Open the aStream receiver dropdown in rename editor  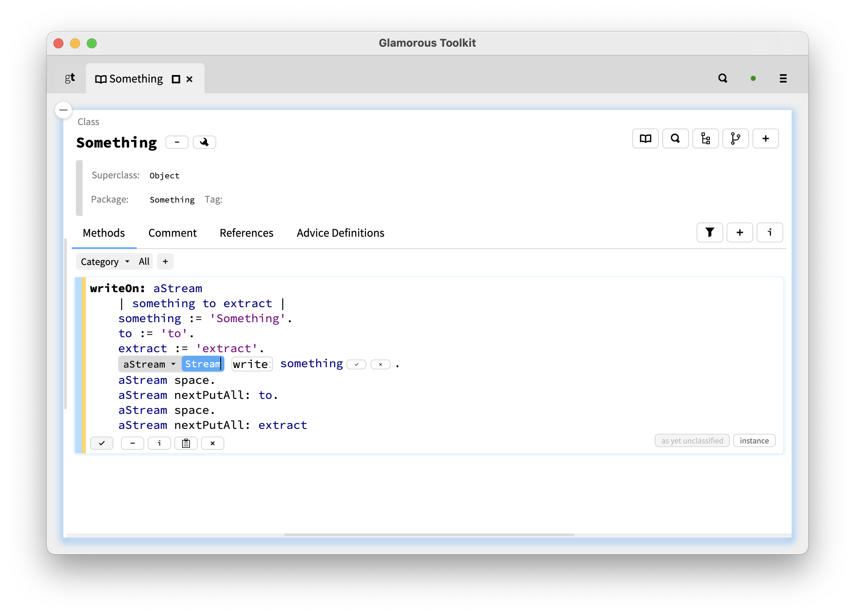[149, 364]
